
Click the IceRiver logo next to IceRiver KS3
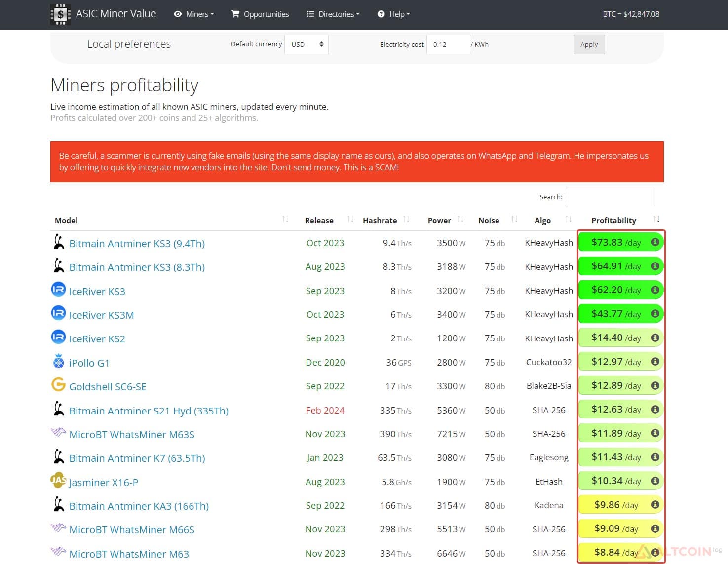click(58, 289)
